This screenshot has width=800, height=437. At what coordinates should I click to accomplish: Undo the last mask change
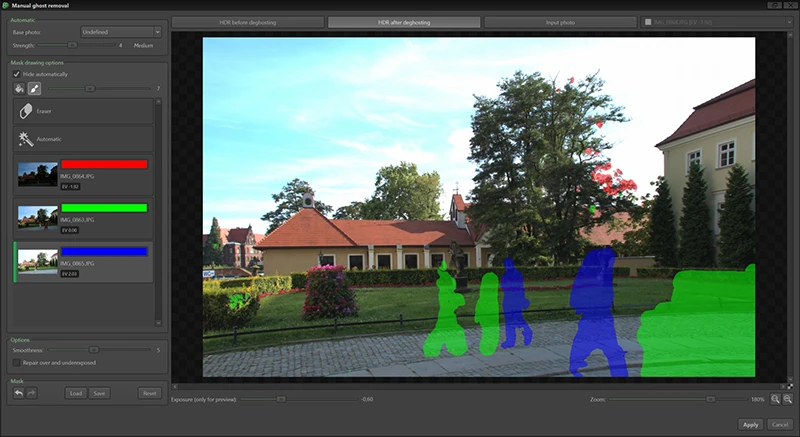tap(19, 393)
